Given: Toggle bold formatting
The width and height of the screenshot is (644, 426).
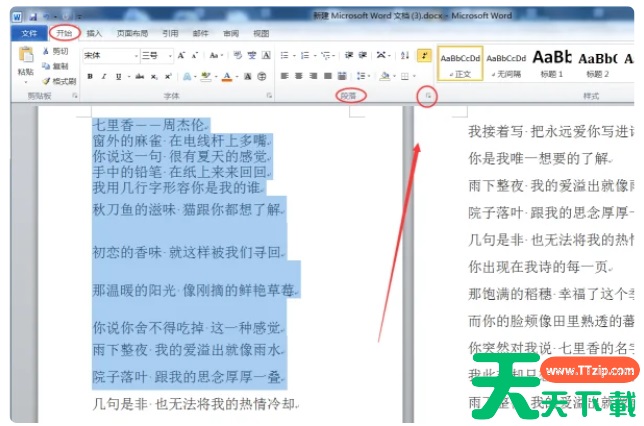Looking at the screenshot, I should tap(90, 76).
